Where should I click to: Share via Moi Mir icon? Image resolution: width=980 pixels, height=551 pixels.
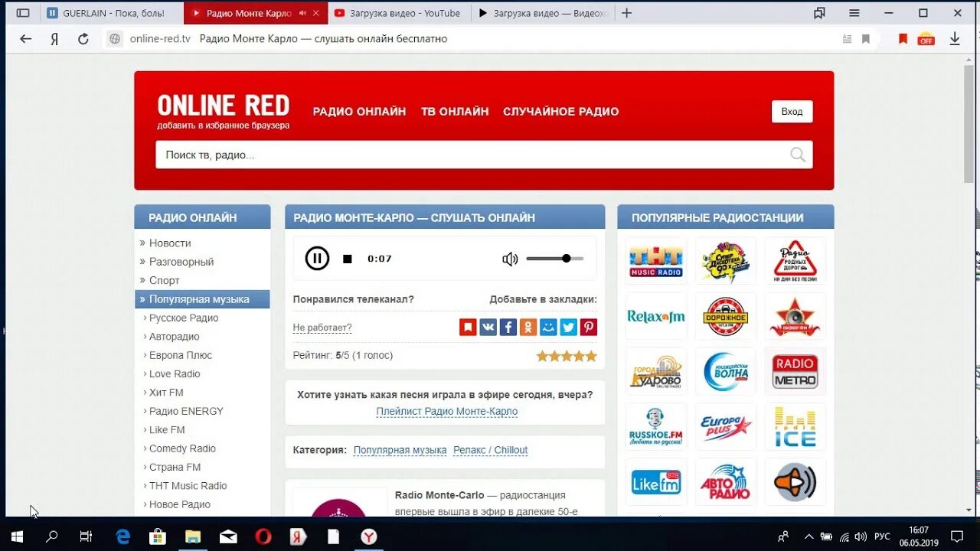click(548, 328)
